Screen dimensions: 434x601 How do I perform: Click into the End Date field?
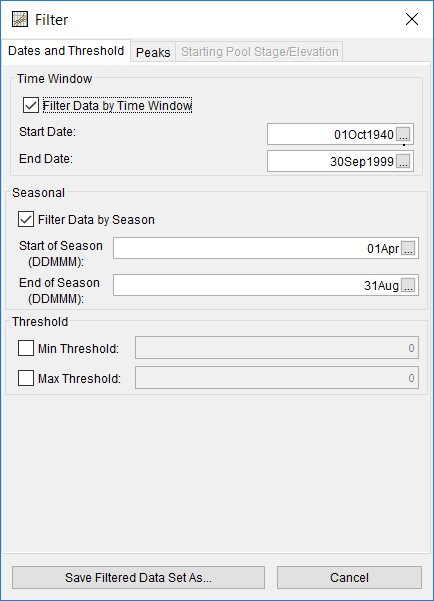332,161
